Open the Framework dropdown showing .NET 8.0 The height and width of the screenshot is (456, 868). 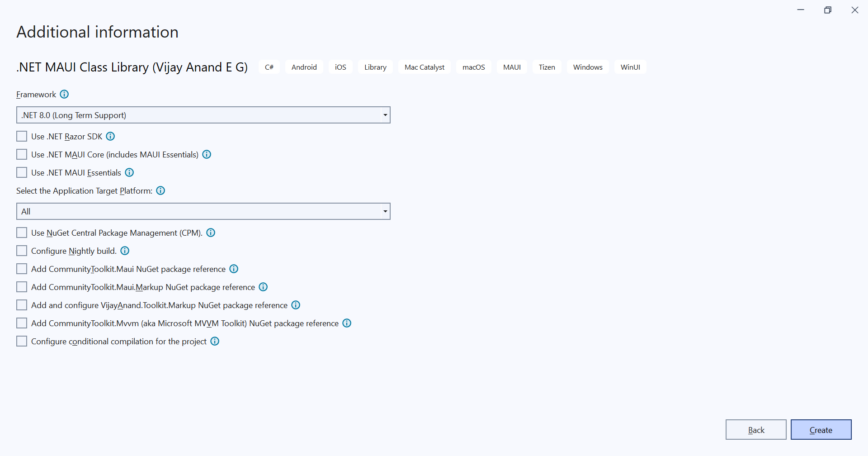pos(203,115)
